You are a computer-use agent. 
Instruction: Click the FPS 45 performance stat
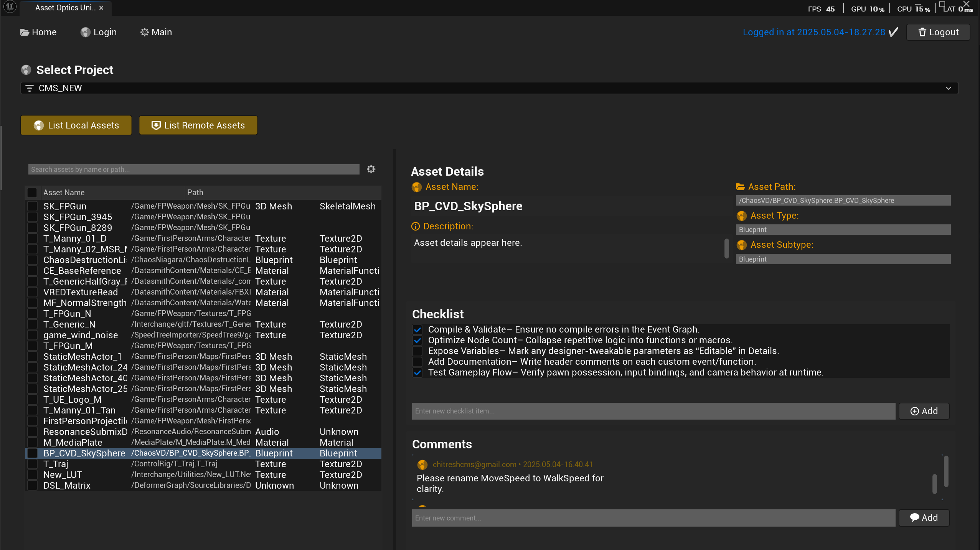[x=821, y=9]
